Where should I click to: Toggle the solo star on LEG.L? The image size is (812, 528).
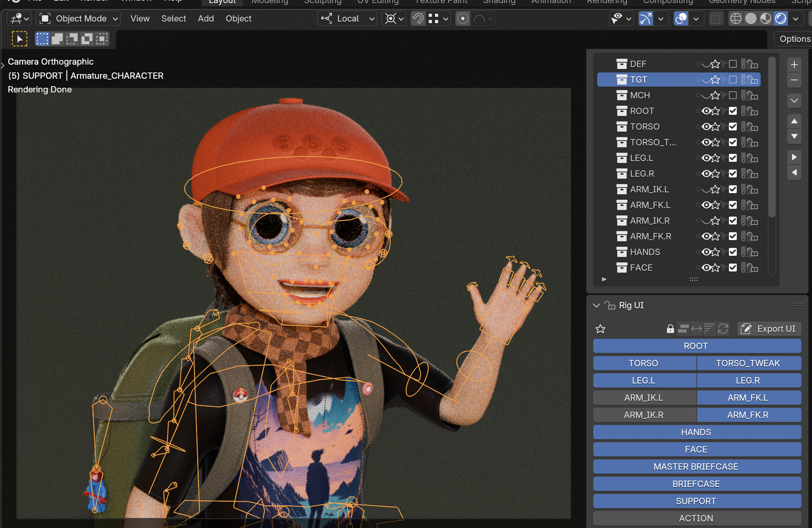coord(715,158)
